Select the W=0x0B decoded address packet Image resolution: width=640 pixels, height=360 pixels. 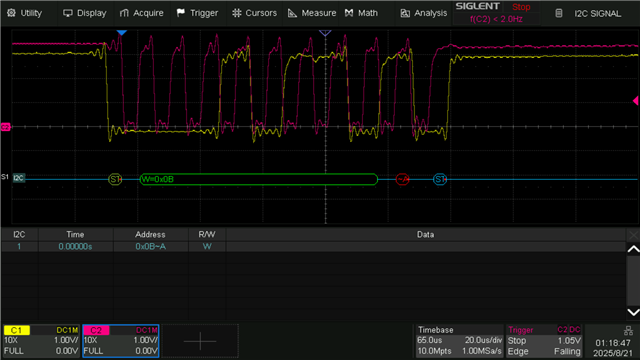point(259,179)
